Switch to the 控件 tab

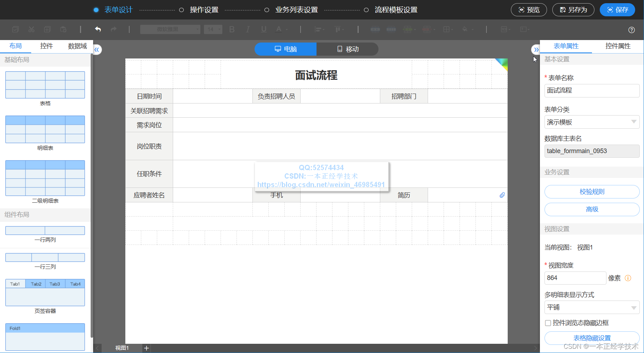[x=46, y=46]
